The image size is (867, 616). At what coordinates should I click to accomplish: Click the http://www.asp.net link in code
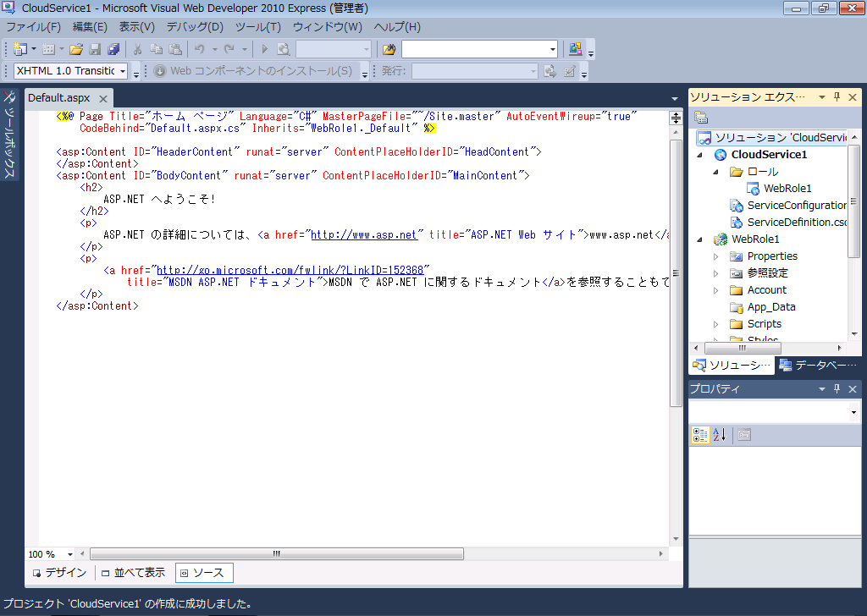364,234
